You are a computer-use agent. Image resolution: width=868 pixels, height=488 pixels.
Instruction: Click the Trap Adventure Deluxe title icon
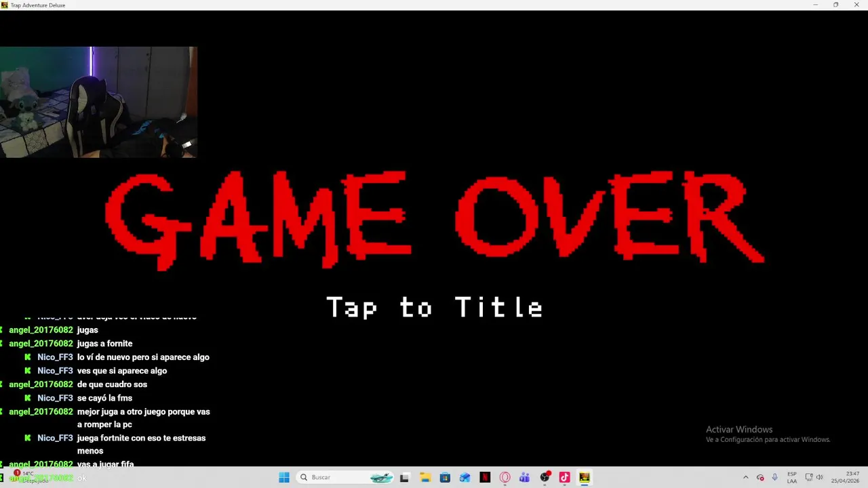click(x=5, y=5)
